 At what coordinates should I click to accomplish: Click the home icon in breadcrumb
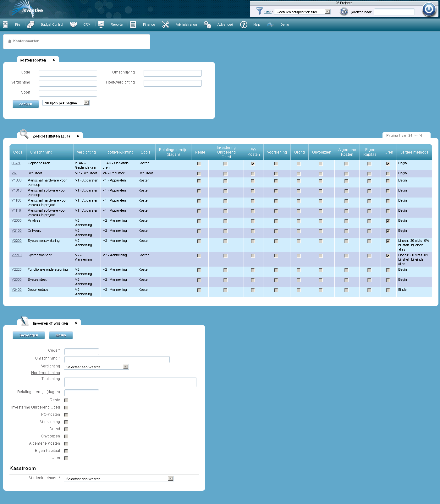[10, 41]
